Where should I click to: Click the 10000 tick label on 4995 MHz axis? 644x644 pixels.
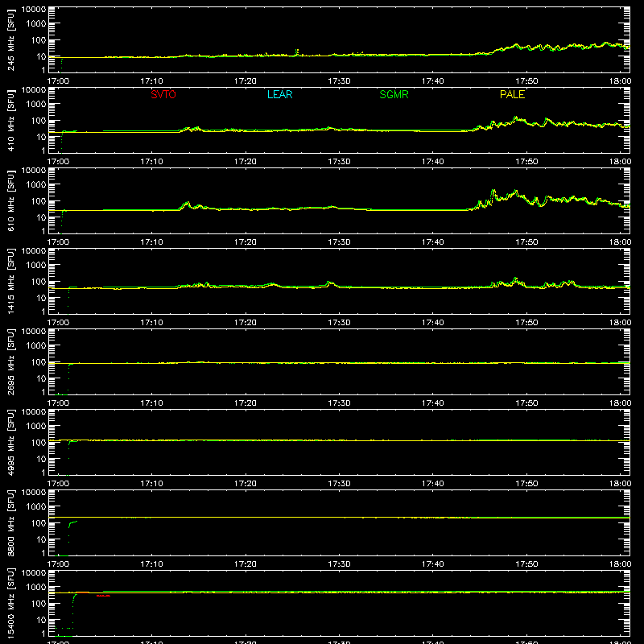click(34, 412)
